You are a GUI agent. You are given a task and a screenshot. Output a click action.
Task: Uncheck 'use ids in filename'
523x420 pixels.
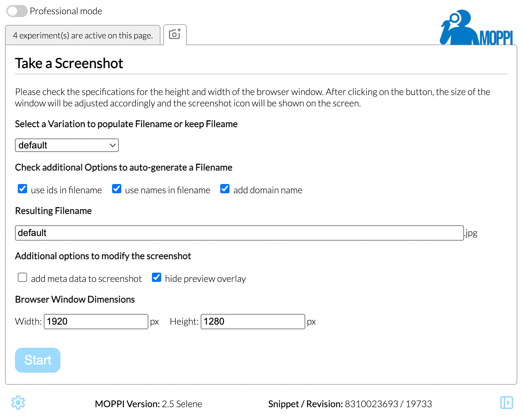[x=22, y=189]
